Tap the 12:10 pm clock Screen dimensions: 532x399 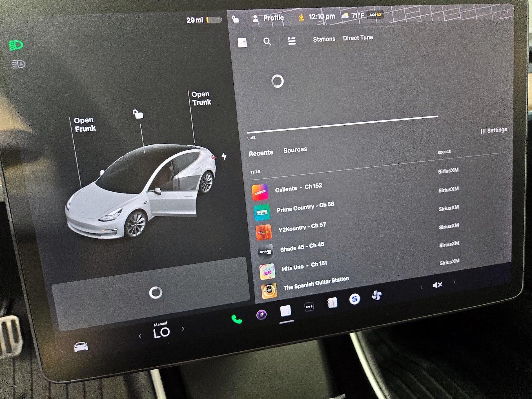pyautogui.click(x=322, y=16)
